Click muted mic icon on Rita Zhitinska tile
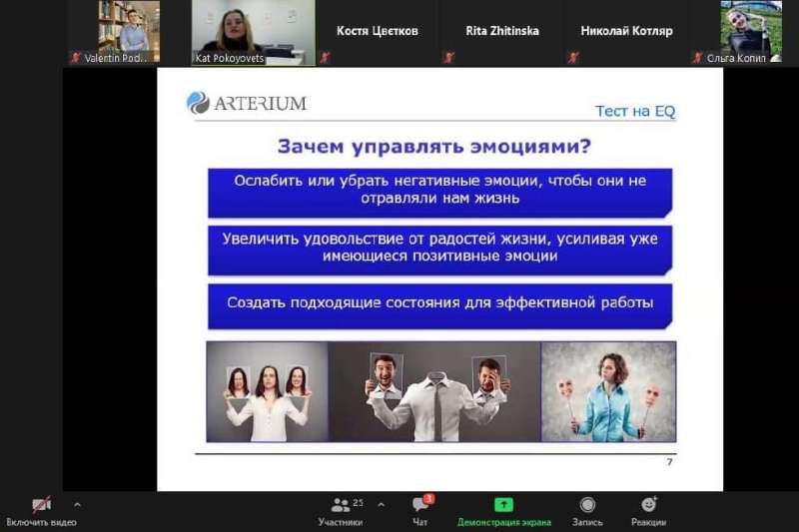The height and width of the screenshot is (532, 799). (x=448, y=58)
